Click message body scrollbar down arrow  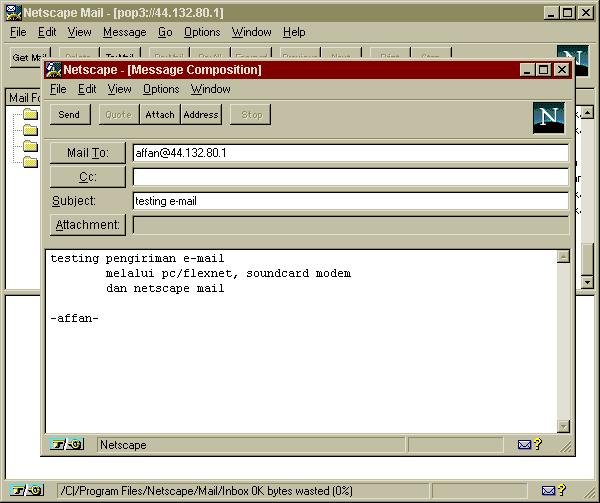[x=563, y=426]
